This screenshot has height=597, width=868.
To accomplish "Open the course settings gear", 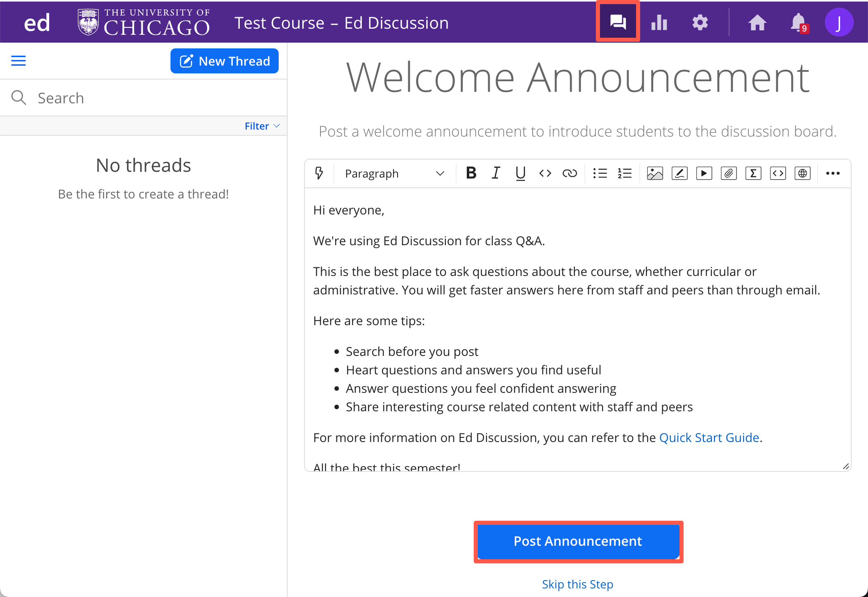I will (x=700, y=22).
